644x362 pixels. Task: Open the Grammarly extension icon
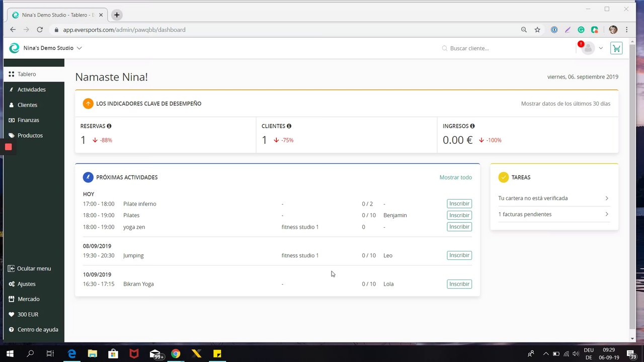(x=581, y=30)
